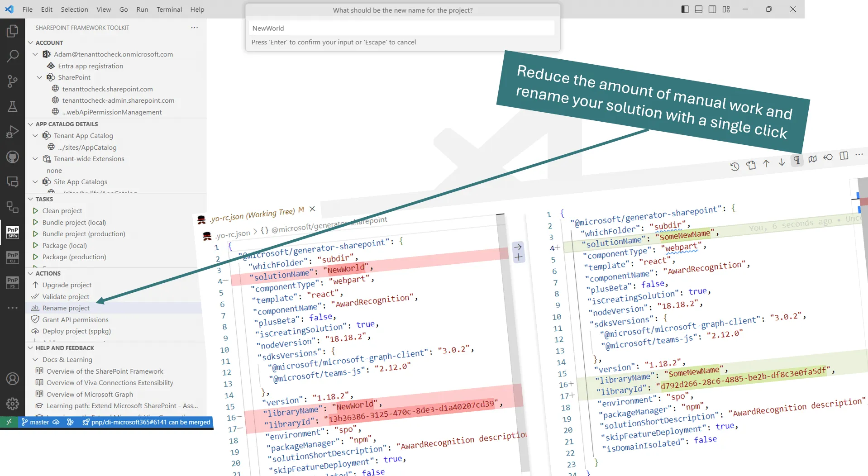The height and width of the screenshot is (476, 868).
Task: Click the Manage gear icon
Action: pyautogui.click(x=12, y=403)
